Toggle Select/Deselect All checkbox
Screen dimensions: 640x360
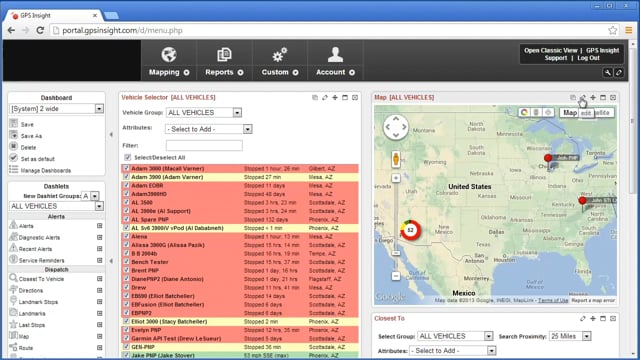coord(128,157)
